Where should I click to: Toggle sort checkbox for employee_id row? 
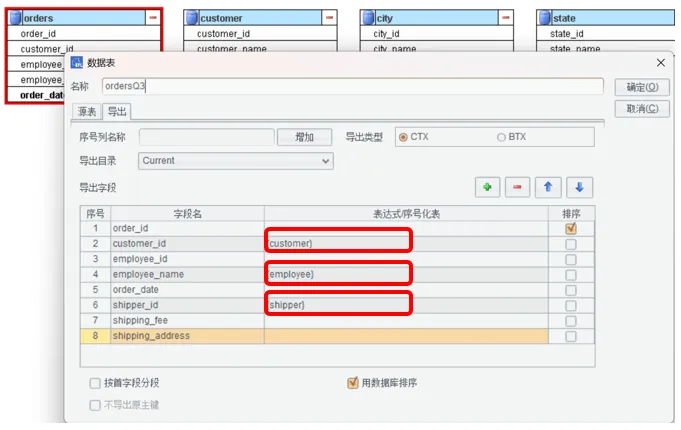tap(571, 259)
